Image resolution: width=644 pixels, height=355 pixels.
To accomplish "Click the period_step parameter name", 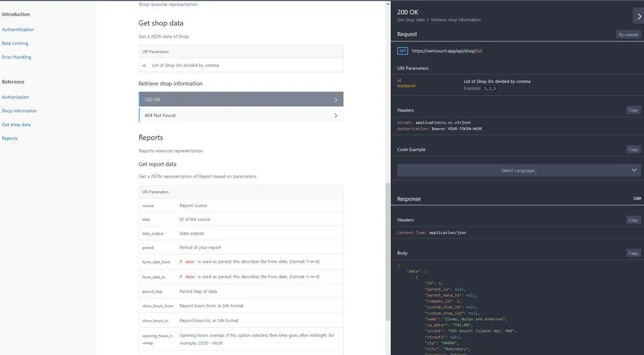I will click(x=153, y=292).
